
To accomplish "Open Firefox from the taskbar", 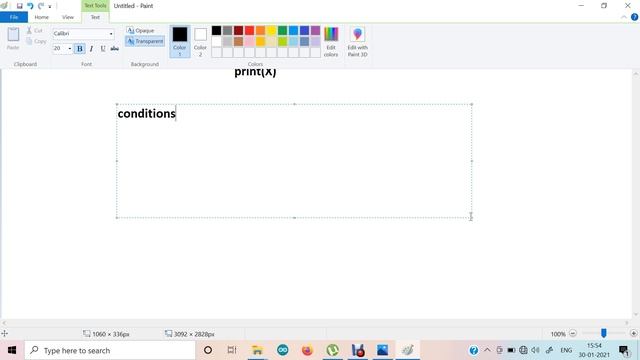I will coord(307,350).
